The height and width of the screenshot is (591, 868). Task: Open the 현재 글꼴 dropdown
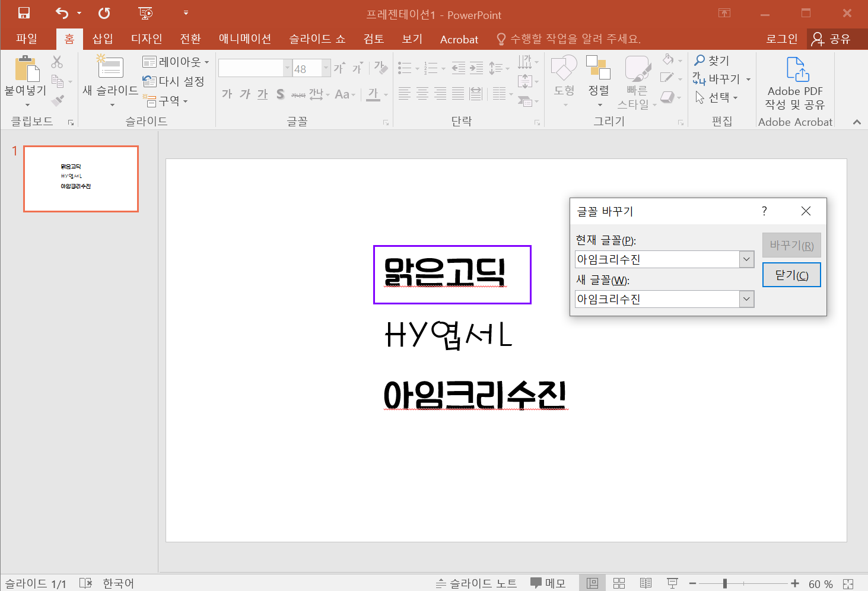point(746,259)
